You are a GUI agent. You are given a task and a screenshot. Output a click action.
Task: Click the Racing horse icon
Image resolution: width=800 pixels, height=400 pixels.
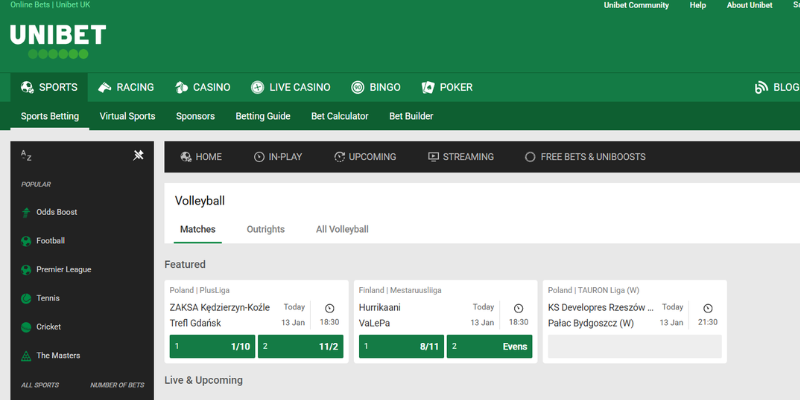click(105, 87)
